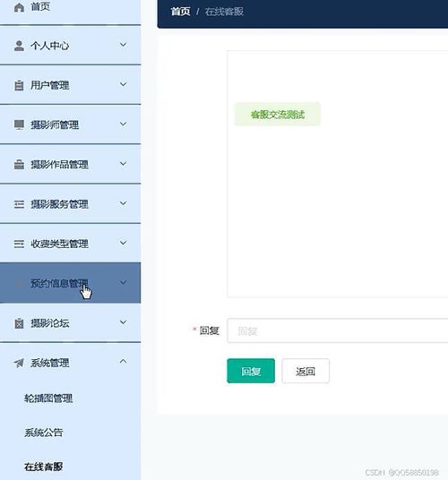Viewport: 448px width, 480px height.
Task: Open the 个人中心 menu label
Action: (x=49, y=46)
